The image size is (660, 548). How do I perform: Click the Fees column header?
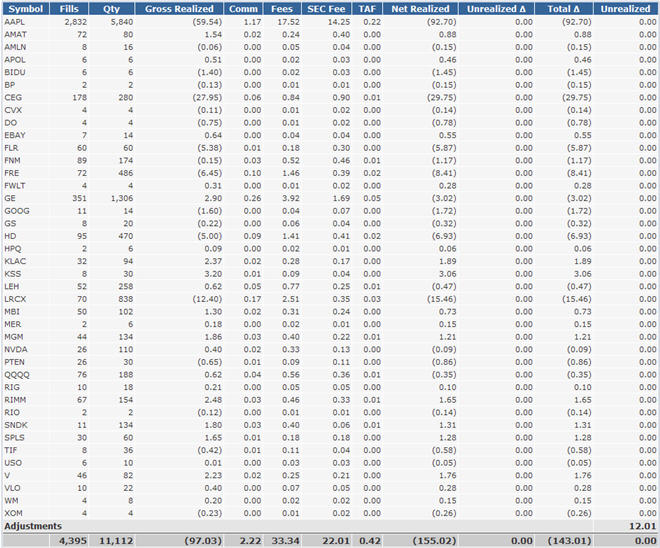pyautogui.click(x=282, y=9)
